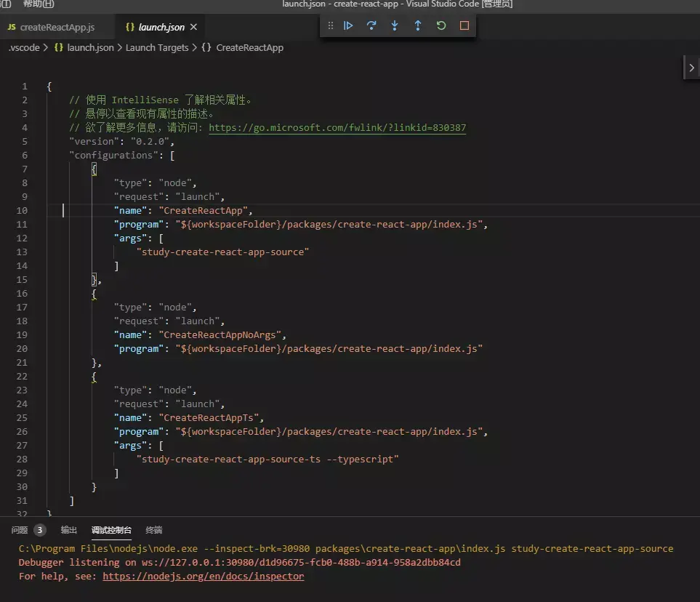The image size is (700, 602).
Task: Open the 帮助(H) menu
Action: [39, 4]
